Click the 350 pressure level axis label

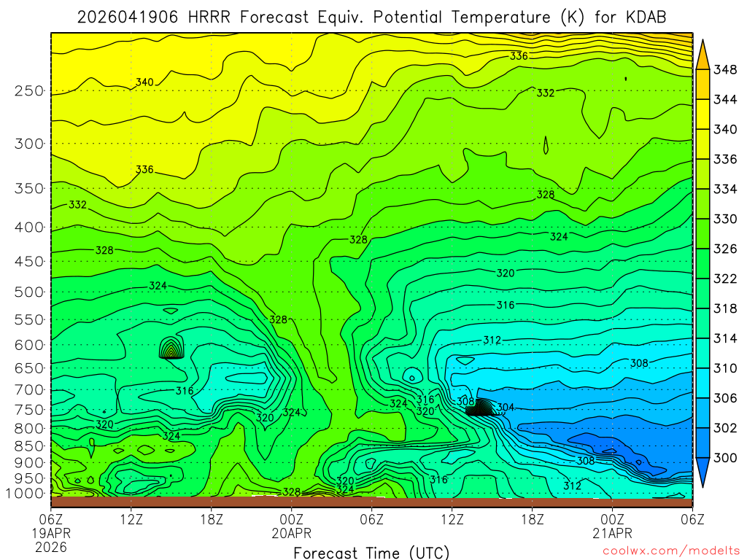click(29, 188)
